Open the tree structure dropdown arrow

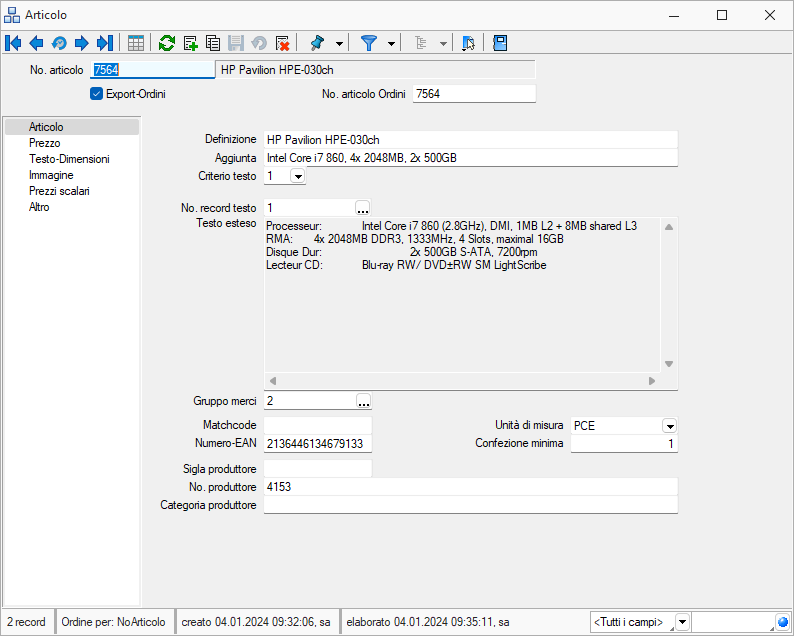443,44
